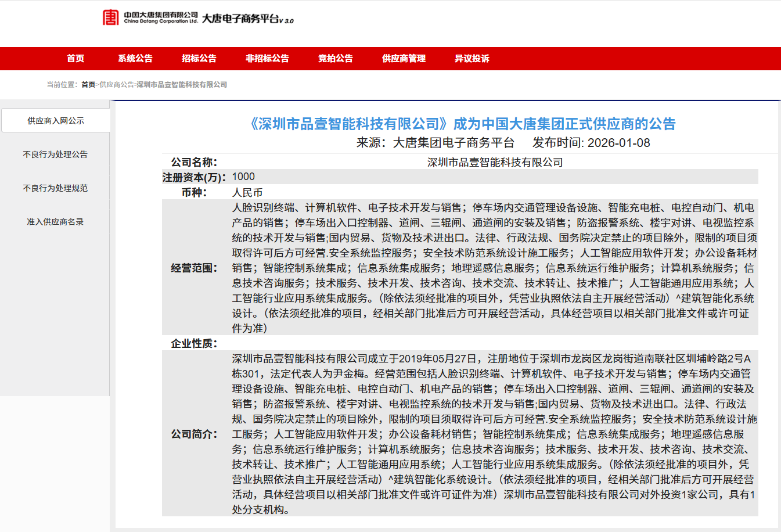
Task: Click the China Datang Corporation logo icon
Action: pyautogui.click(x=110, y=17)
